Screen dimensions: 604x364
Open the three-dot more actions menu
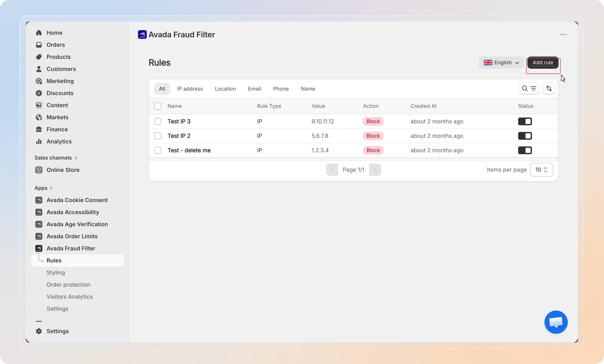563,35
